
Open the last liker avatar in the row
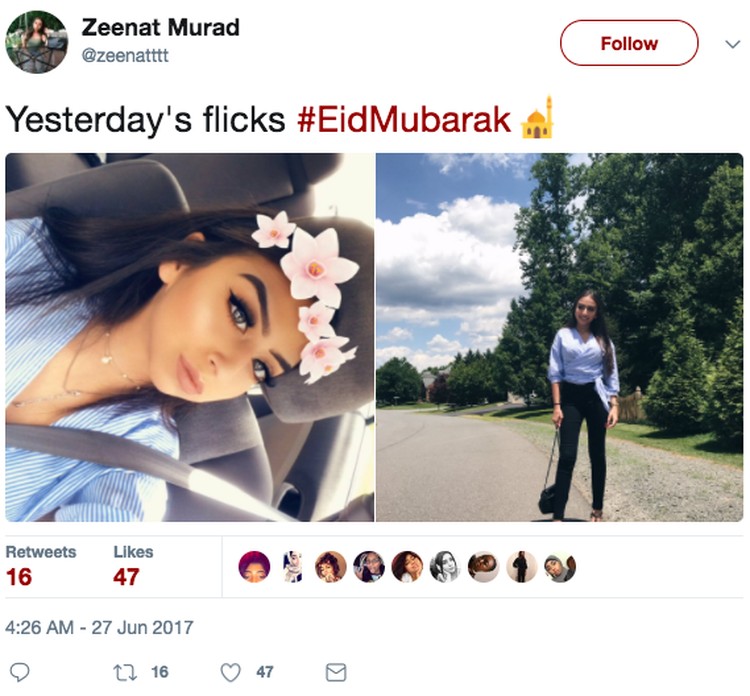click(x=560, y=566)
